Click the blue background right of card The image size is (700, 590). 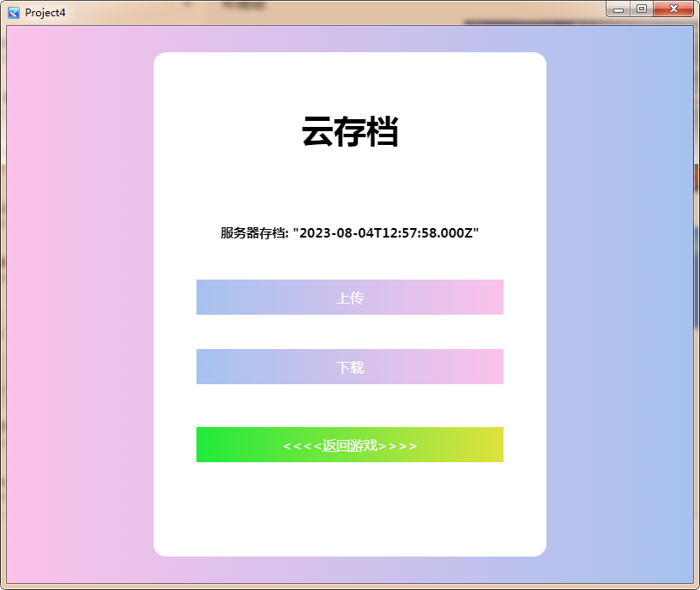(x=619, y=304)
